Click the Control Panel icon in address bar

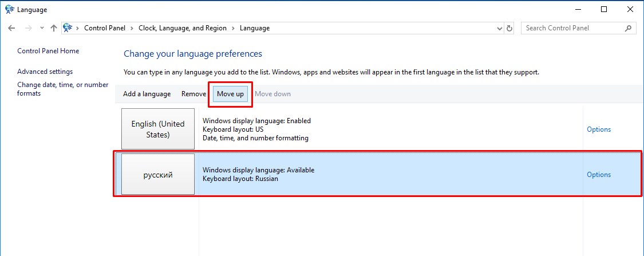click(68, 28)
